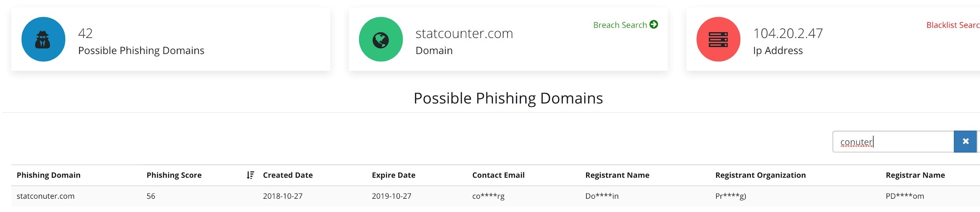
Task: Sort by Created Date column header
Action: (288, 175)
